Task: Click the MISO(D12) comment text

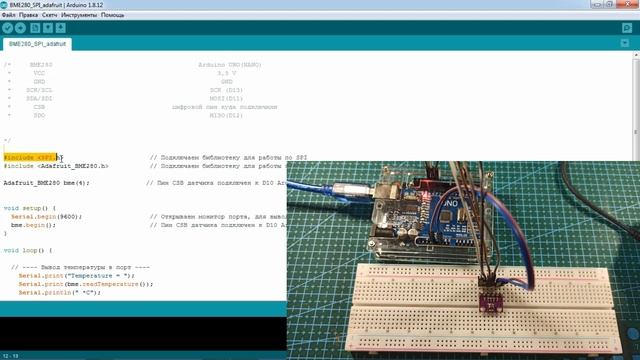Action: pyautogui.click(x=226, y=115)
